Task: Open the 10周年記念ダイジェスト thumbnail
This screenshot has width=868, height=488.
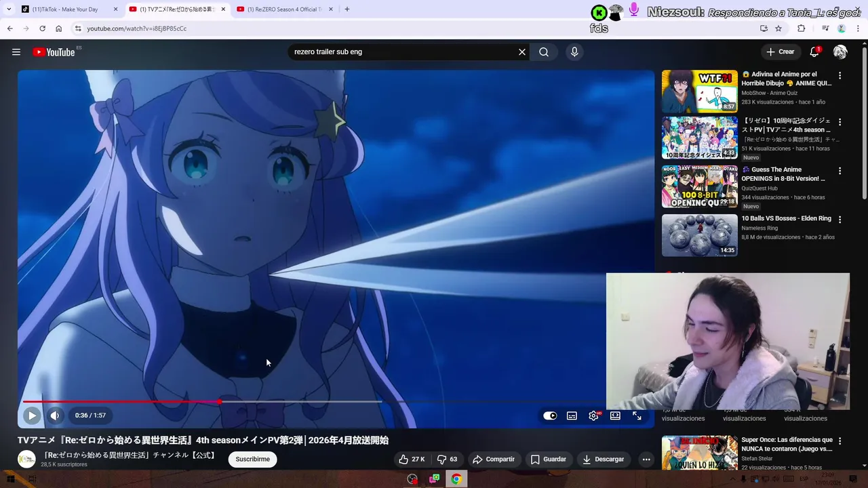Action: (700, 138)
